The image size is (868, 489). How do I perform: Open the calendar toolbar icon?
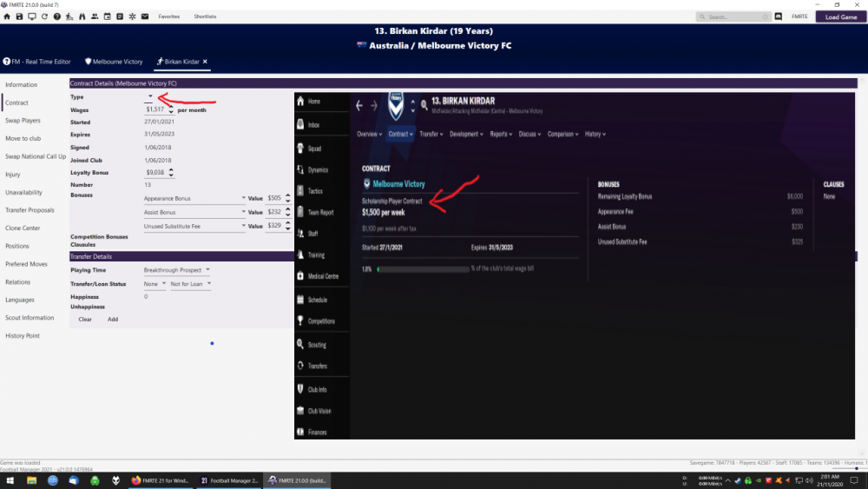pyautogui.click(x=108, y=17)
